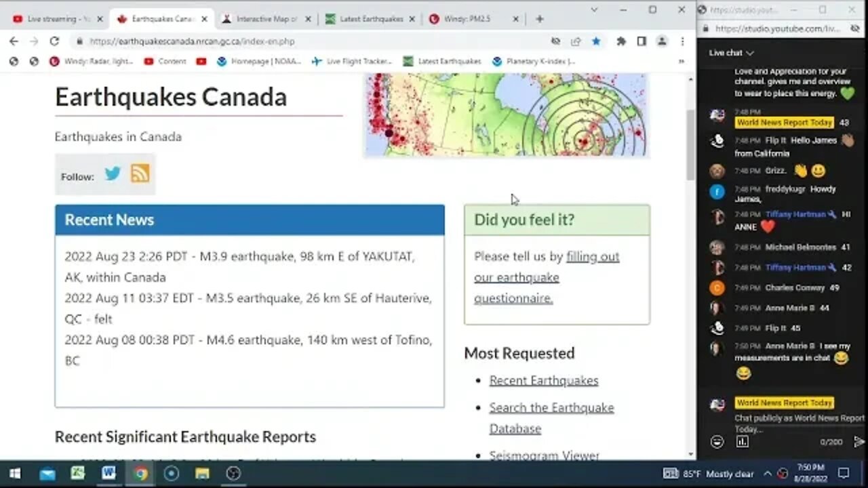Image resolution: width=868 pixels, height=488 pixels.
Task: Open the 85°F Mostly clear weather widget
Action: point(707,473)
